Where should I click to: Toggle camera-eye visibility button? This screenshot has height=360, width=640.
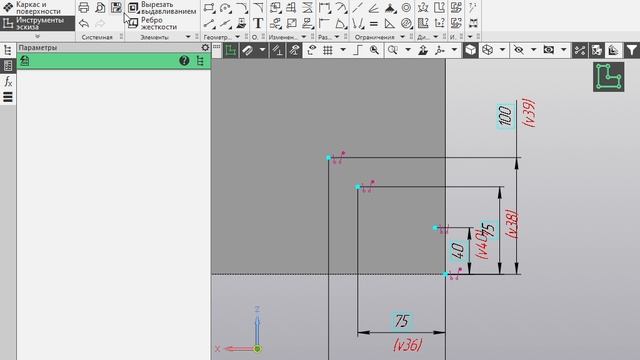[x=549, y=50]
